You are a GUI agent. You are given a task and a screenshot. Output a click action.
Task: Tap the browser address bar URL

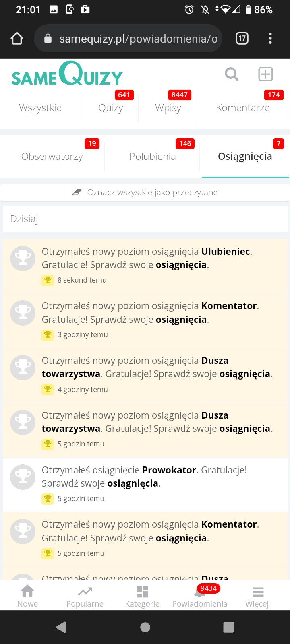137,39
